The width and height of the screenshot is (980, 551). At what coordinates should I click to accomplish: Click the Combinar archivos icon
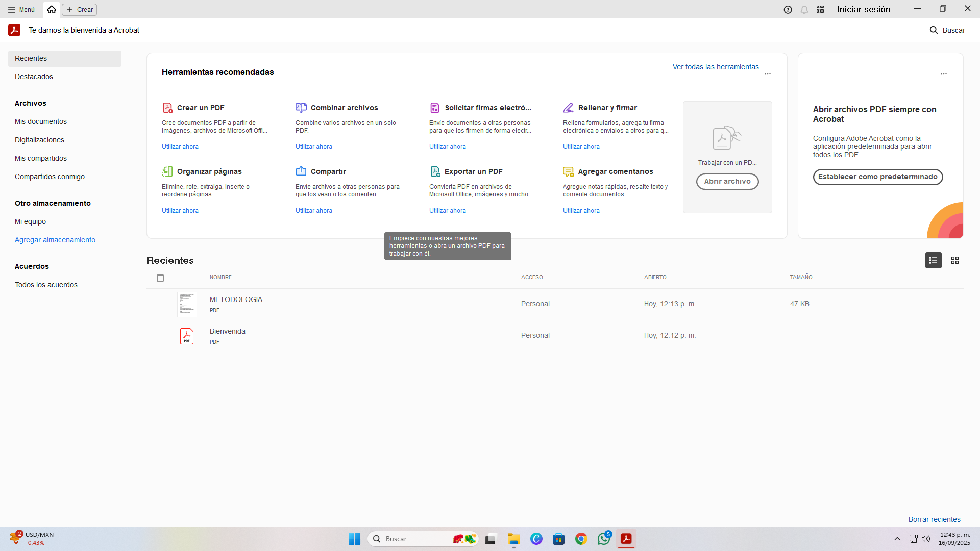(301, 108)
